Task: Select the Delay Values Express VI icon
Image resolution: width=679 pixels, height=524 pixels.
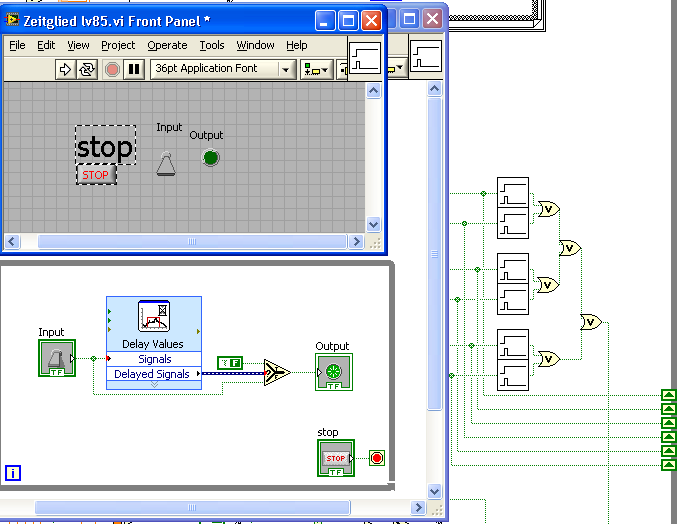Action: 154,316
